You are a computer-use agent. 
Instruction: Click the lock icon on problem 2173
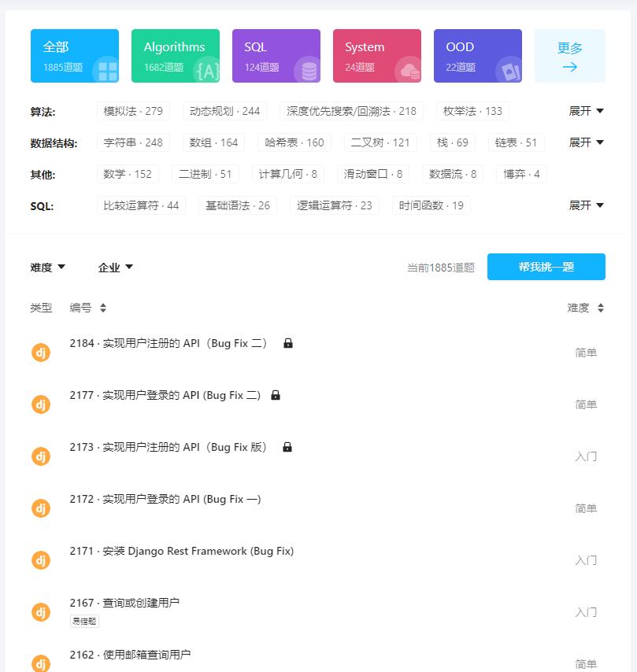coord(287,446)
